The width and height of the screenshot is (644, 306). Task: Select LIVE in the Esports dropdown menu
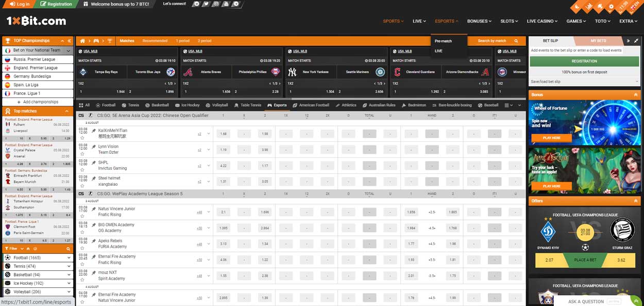click(x=438, y=51)
